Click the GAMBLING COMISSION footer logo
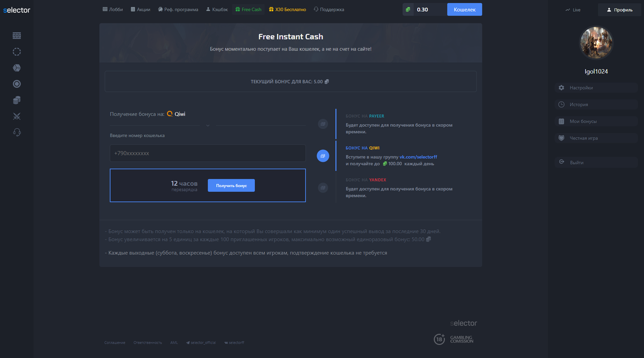 point(462,339)
